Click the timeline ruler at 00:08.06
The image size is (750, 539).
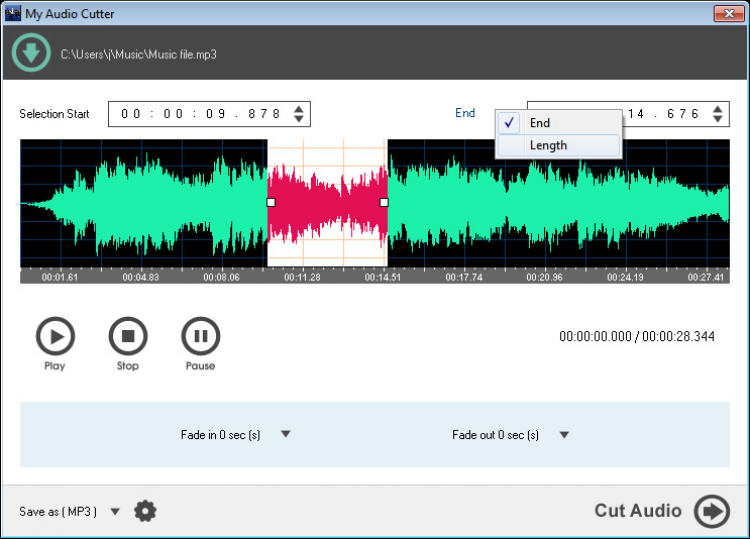221,277
